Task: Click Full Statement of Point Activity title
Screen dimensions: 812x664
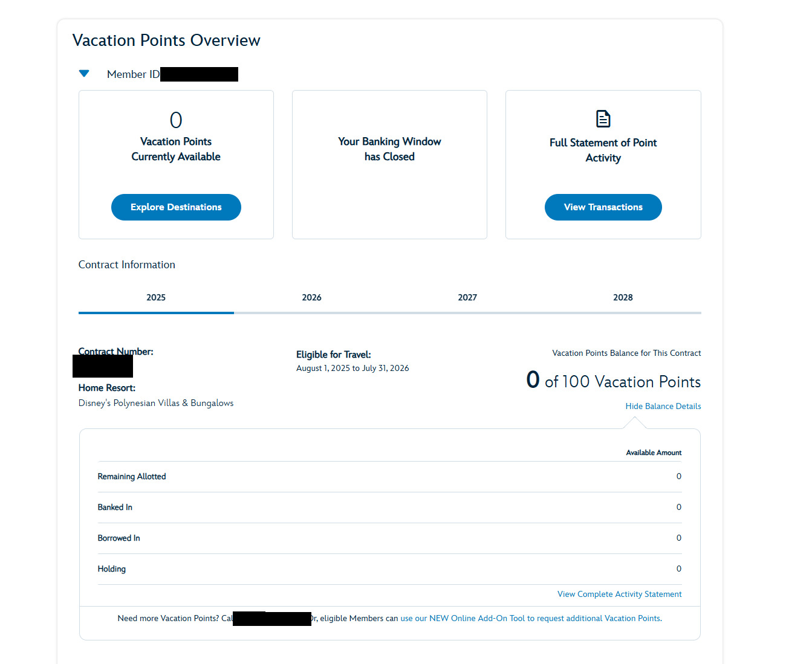Action: coord(603,150)
